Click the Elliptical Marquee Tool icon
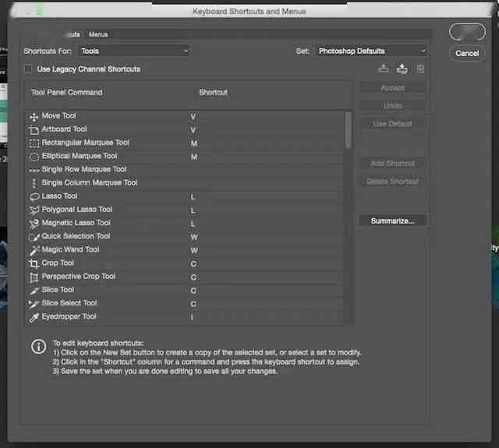Viewport: 499px width, 448px height. coord(34,157)
